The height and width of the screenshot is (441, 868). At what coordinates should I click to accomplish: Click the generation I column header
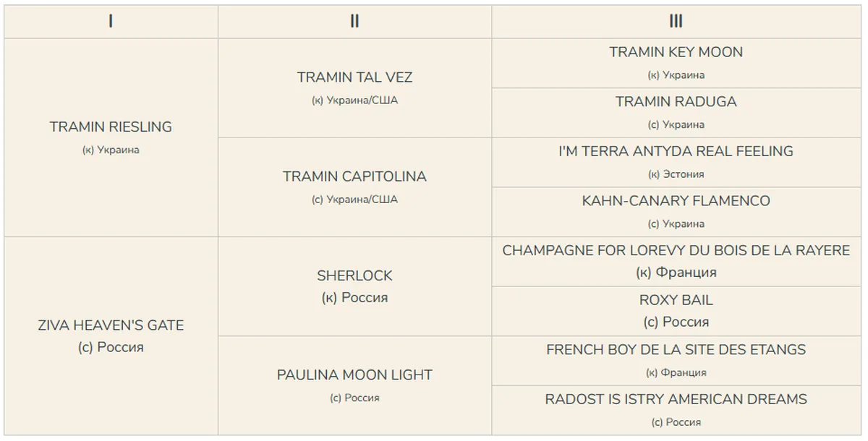pyautogui.click(x=111, y=22)
